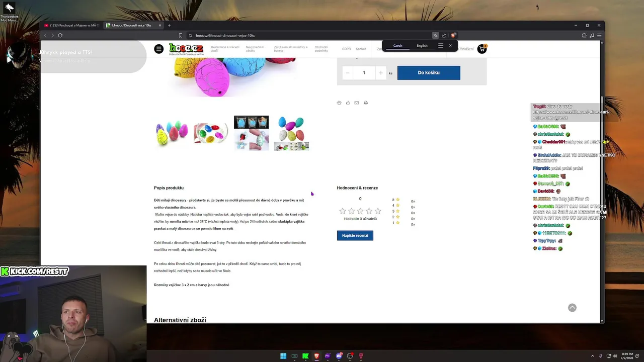Open the Obchodní podmínky link
Image resolution: width=644 pixels, height=362 pixels.
point(321,49)
